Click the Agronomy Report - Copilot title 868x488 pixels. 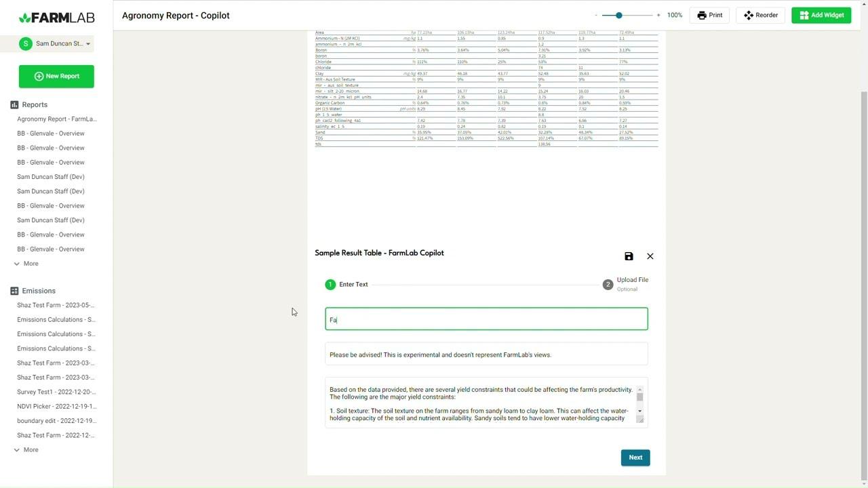click(x=176, y=16)
